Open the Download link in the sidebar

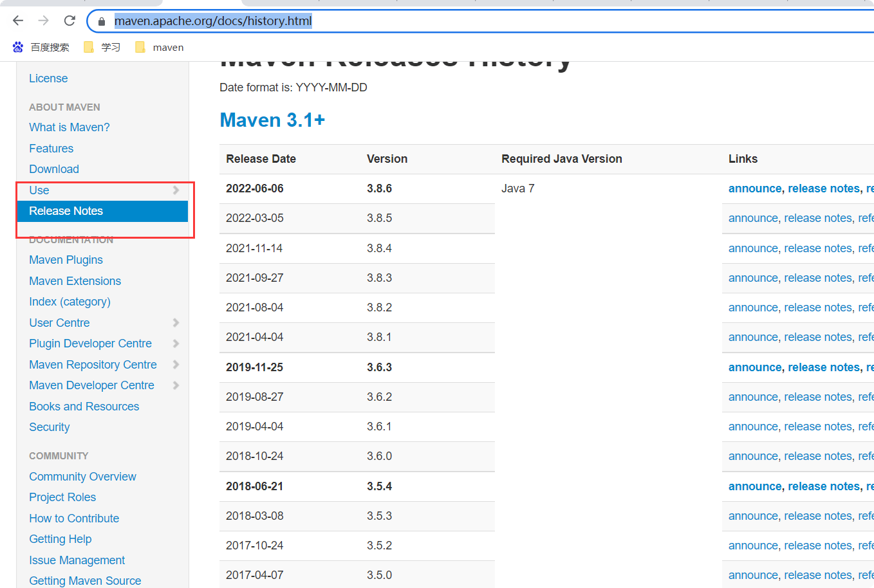[54, 169]
